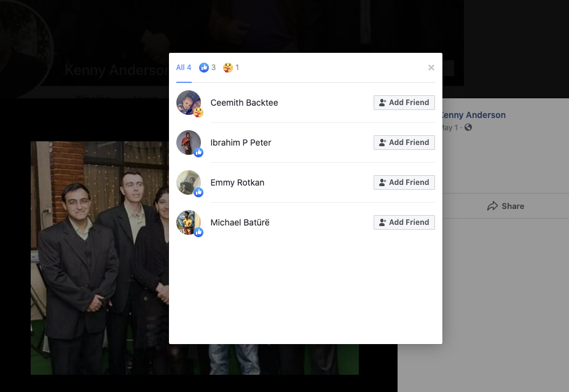This screenshot has width=569, height=392.
Task: Click the May 1 post date
Action: pos(450,128)
